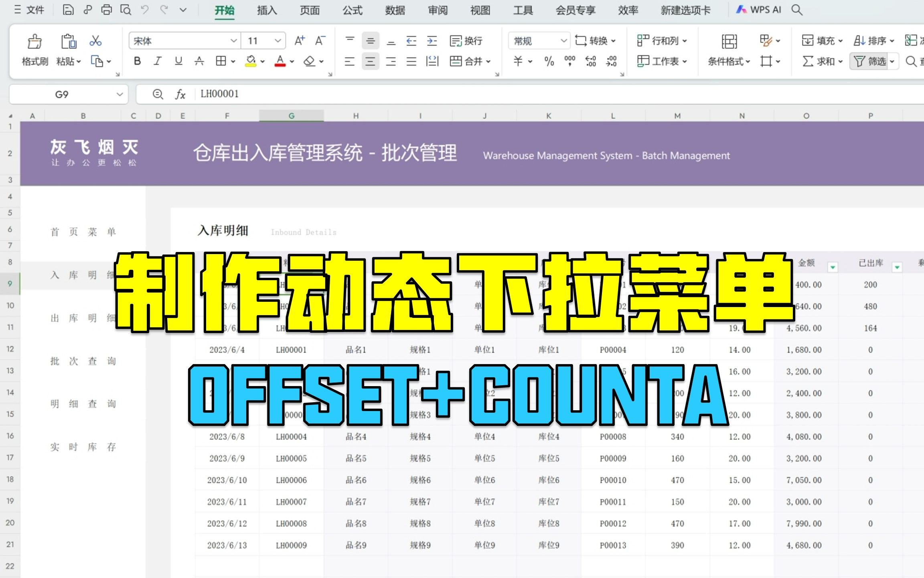Click the increase font size icon
The height and width of the screenshot is (578, 924).
click(299, 41)
